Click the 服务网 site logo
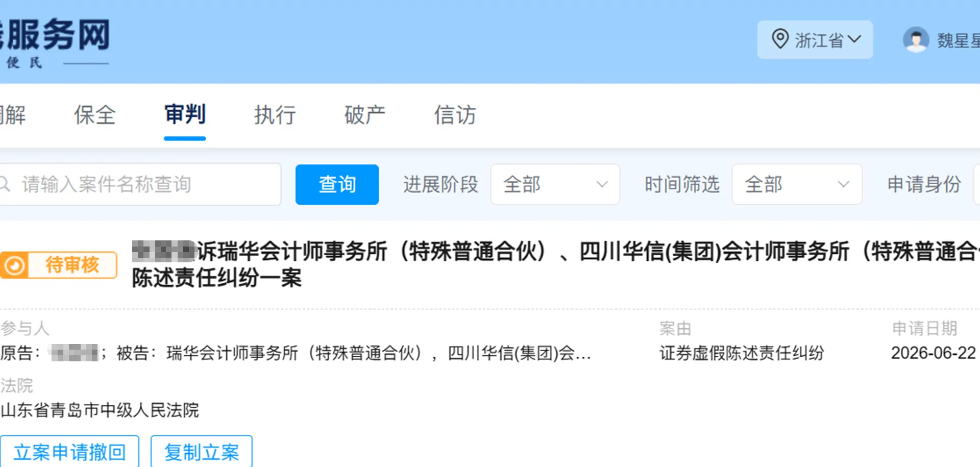This screenshot has width=980, height=467. pos(55,42)
